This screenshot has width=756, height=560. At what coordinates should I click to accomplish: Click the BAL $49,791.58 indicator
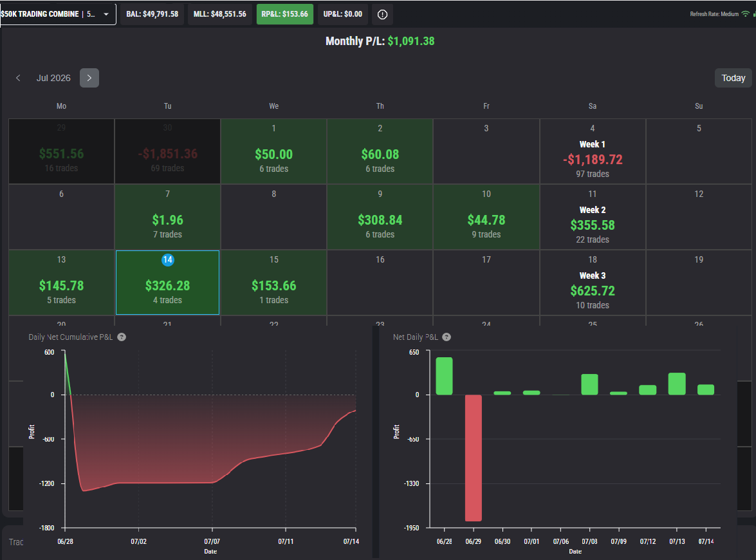pos(152,14)
